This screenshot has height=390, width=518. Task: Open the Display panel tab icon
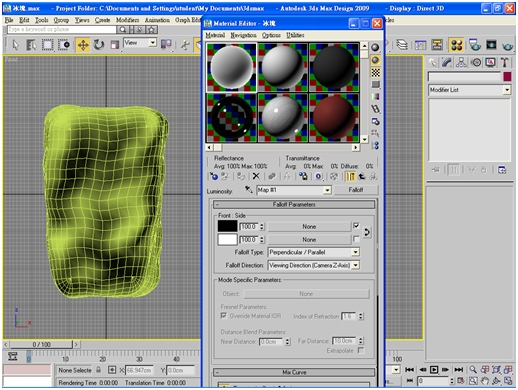point(490,62)
